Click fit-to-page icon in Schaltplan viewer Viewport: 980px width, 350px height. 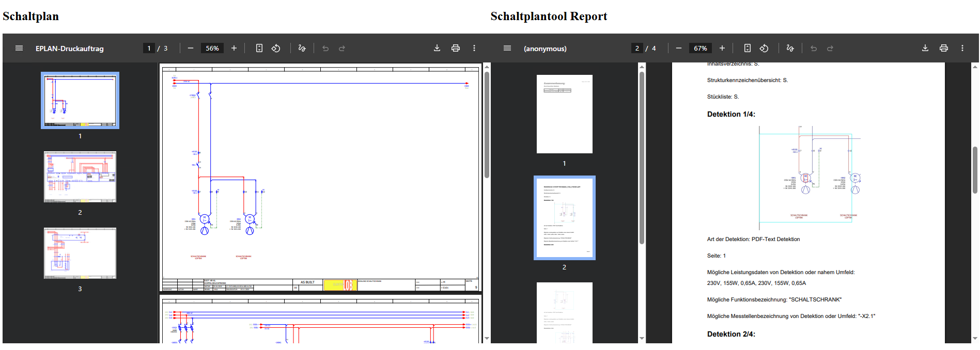259,48
